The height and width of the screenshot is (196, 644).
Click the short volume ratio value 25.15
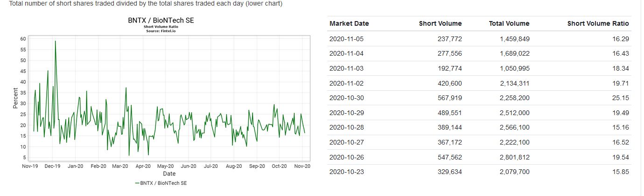click(621, 98)
